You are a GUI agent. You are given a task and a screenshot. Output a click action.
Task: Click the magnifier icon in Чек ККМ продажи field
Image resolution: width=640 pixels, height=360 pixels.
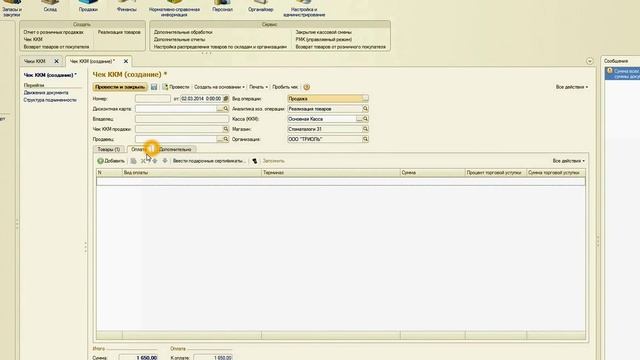tap(226, 129)
